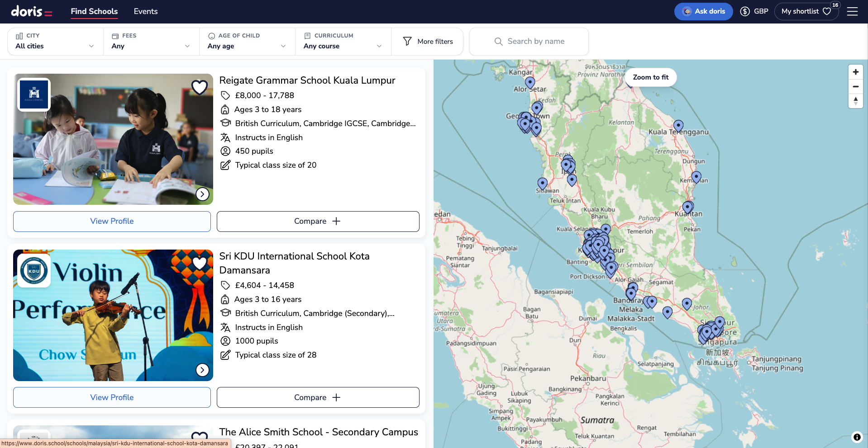The image size is (868, 448).
Task: Shortlist Reigate Grammar School with heart
Action: click(x=200, y=87)
